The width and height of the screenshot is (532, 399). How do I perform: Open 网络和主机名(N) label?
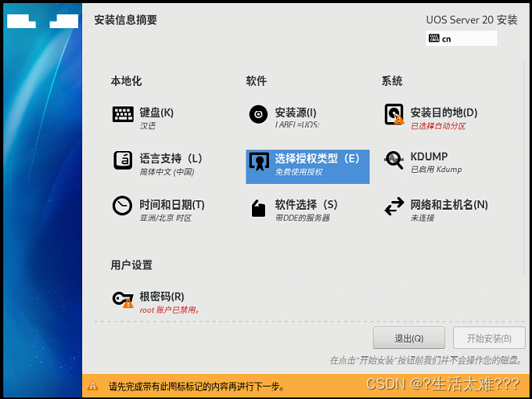point(449,205)
